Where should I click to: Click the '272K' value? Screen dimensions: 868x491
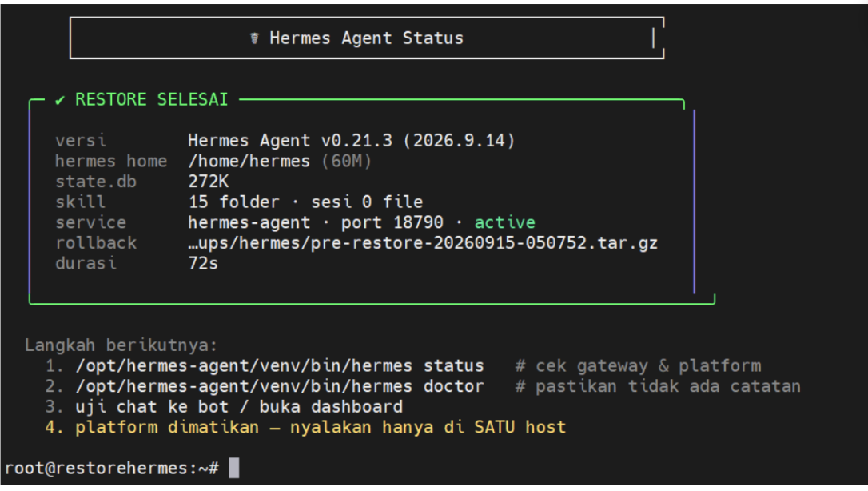(x=208, y=182)
